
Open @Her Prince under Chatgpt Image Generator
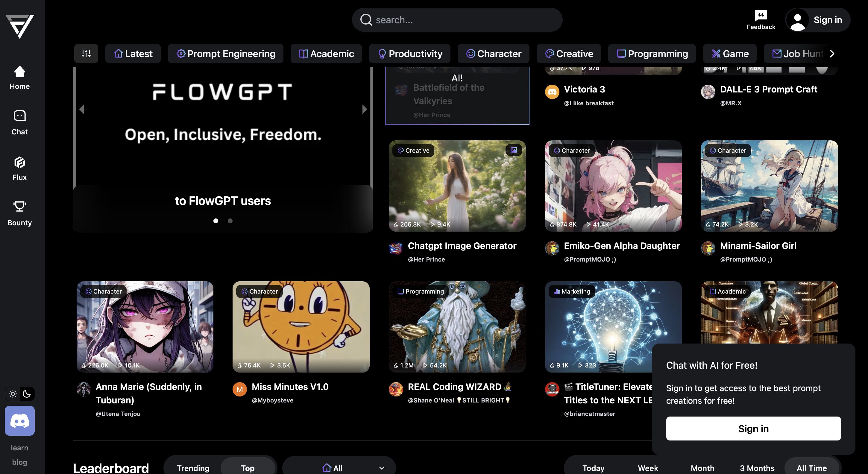pos(426,259)
